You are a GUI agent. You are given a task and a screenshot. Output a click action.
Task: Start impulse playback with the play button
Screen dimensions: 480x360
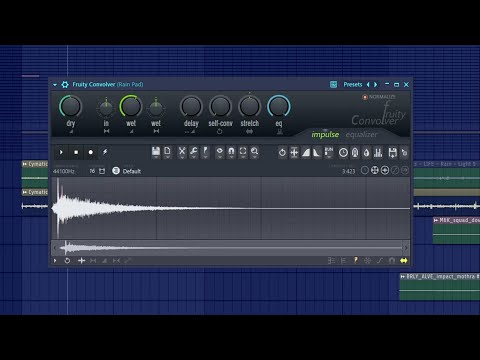tap(61, 152)
